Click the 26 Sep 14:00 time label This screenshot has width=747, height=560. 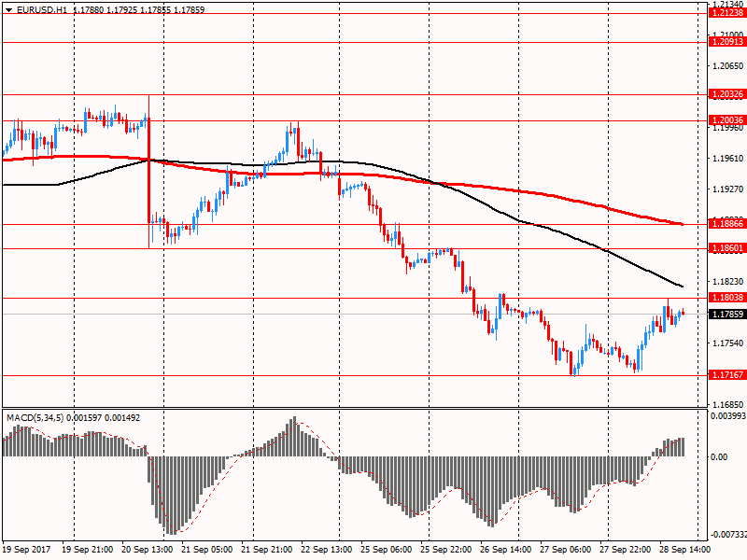[x=505, y=550]
